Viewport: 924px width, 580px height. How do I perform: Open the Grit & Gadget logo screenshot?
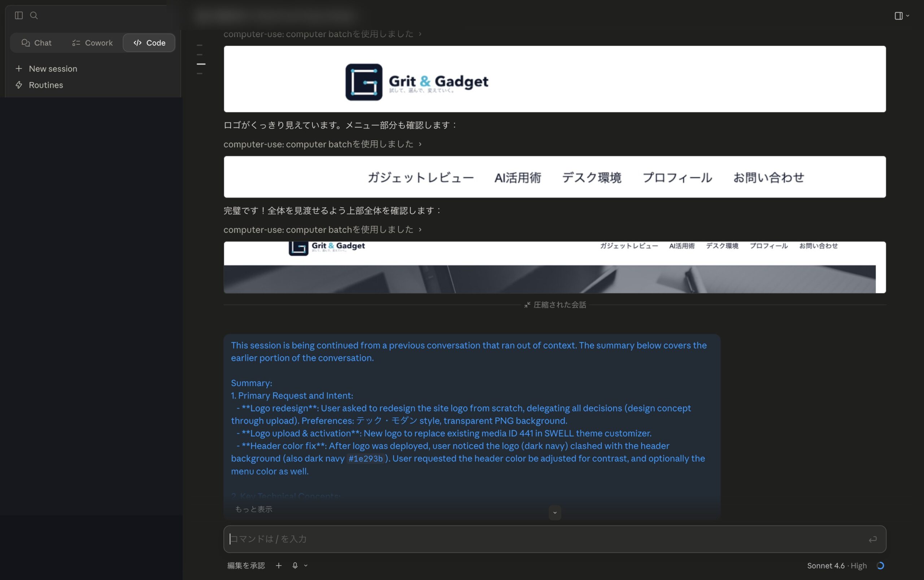(555, 79)
